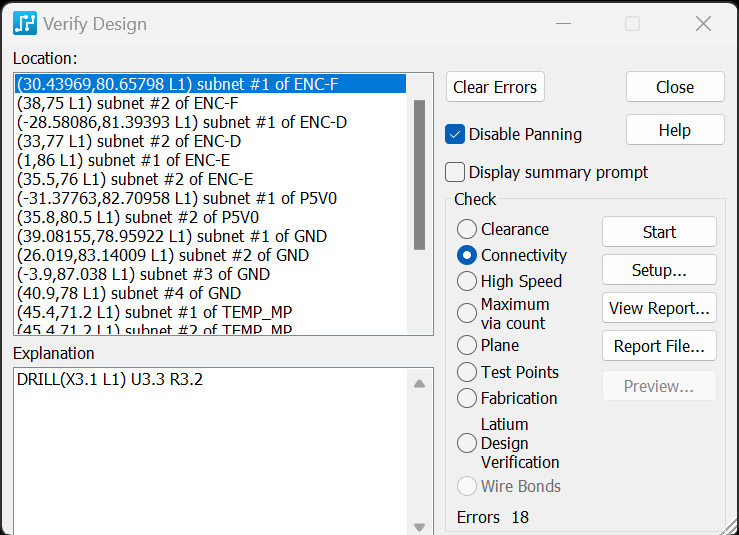Screen dimensions: 739x535
Task: Click the View Report button
Action: 659,308
